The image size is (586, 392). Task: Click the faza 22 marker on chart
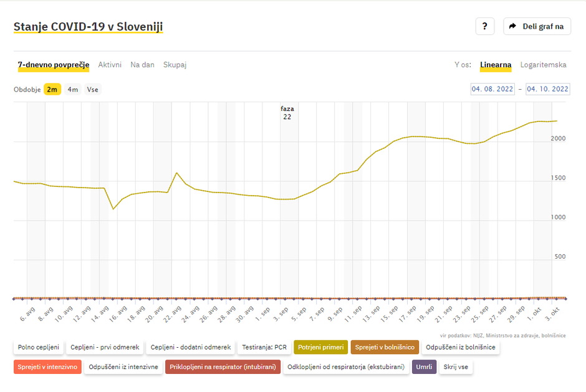pos(287,112)
